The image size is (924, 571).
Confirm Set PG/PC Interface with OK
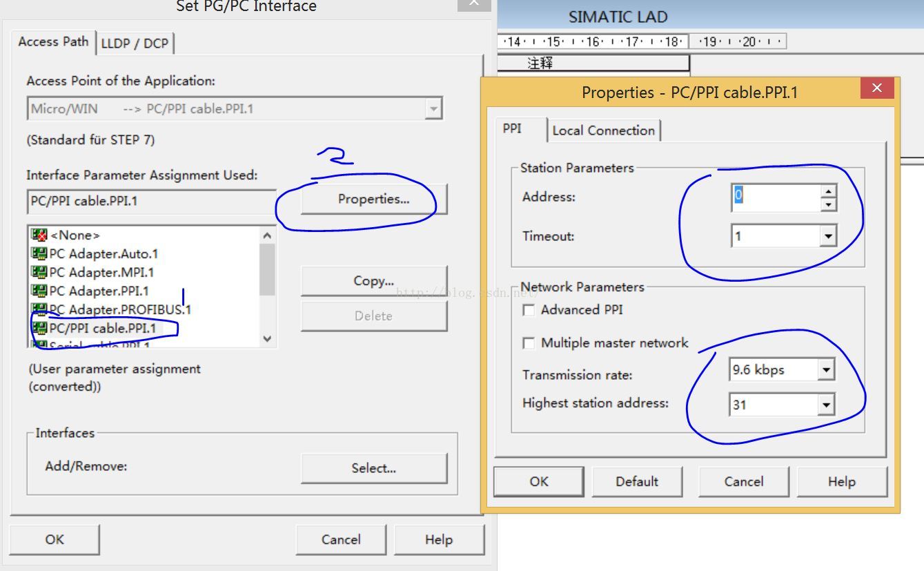click(x=55, y=539)
